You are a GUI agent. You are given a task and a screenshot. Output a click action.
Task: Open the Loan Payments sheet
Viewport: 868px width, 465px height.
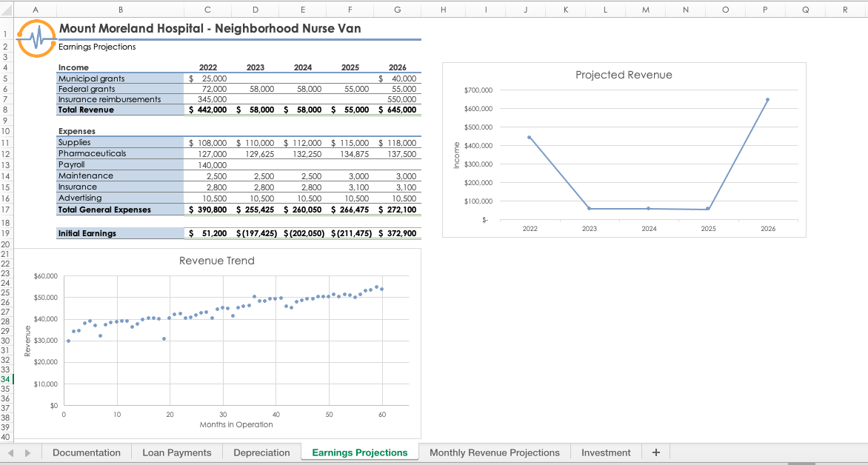(176, 452)
